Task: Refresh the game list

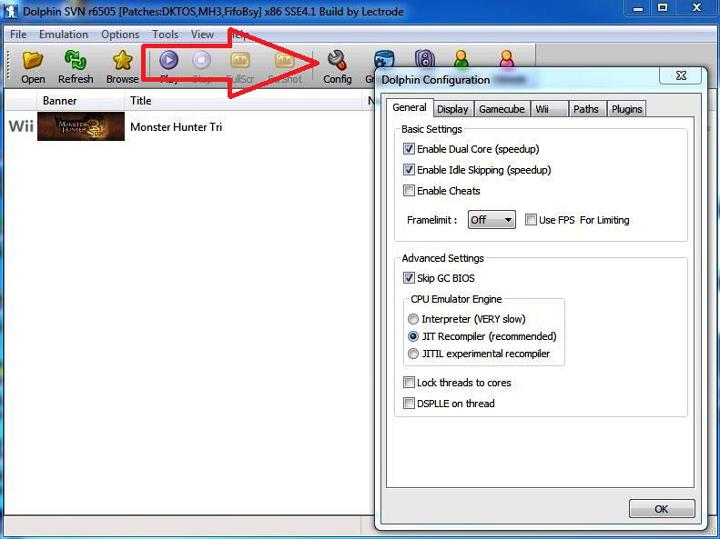Action: point(75,67)
